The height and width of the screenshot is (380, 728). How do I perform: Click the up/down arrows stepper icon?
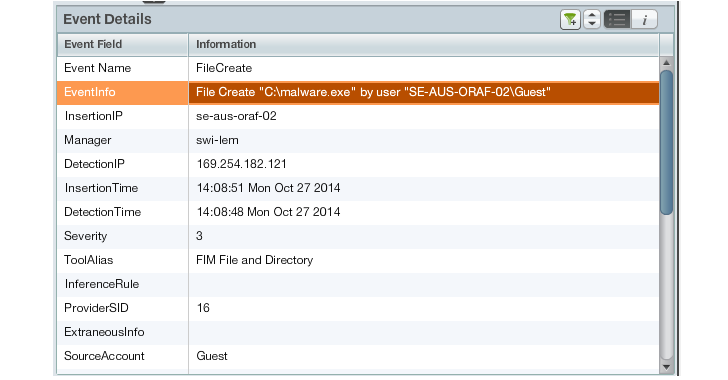(x=592, y=20)
